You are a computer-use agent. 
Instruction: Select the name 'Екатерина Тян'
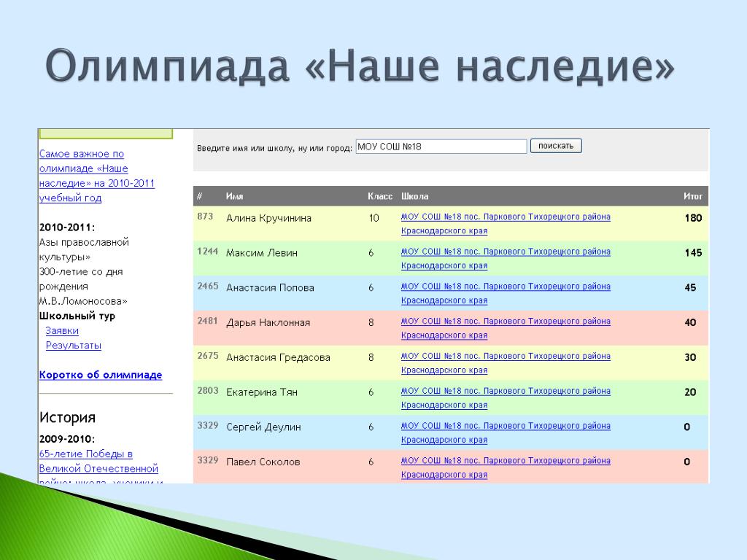pos(262,392)
